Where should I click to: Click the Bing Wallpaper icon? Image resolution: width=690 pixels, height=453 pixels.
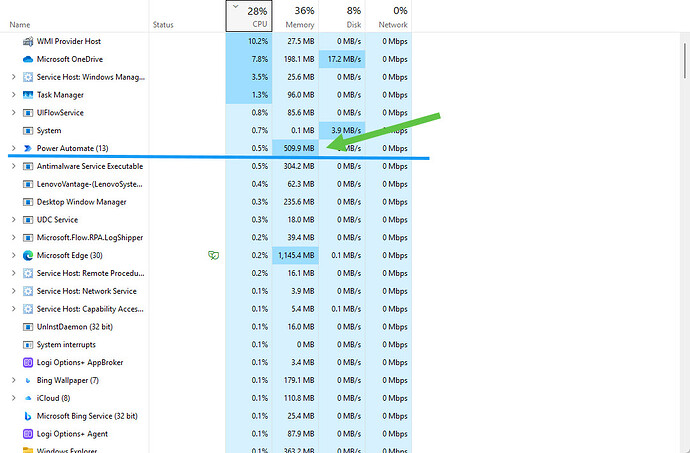pyautogui.click(x=28, y=380)
